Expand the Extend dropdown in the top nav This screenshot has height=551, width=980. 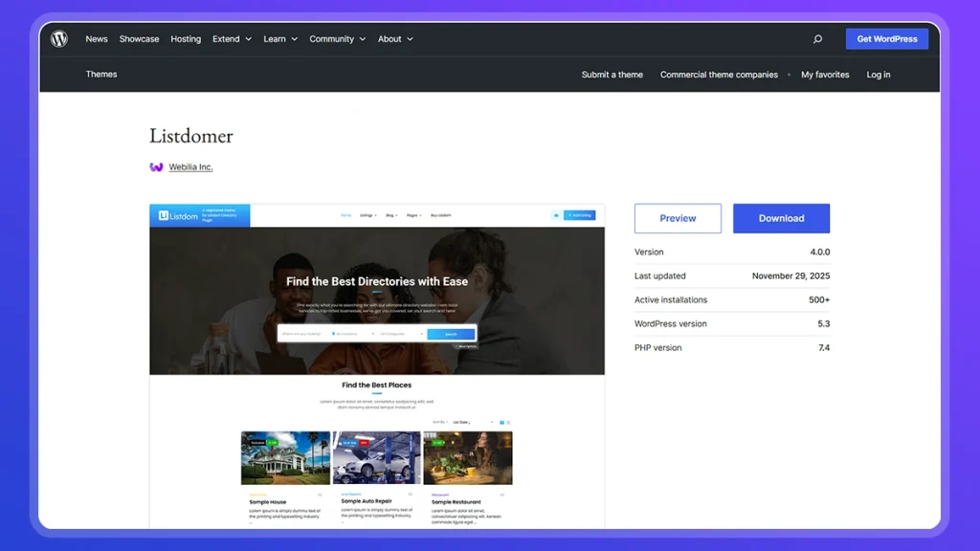[229, 38]
